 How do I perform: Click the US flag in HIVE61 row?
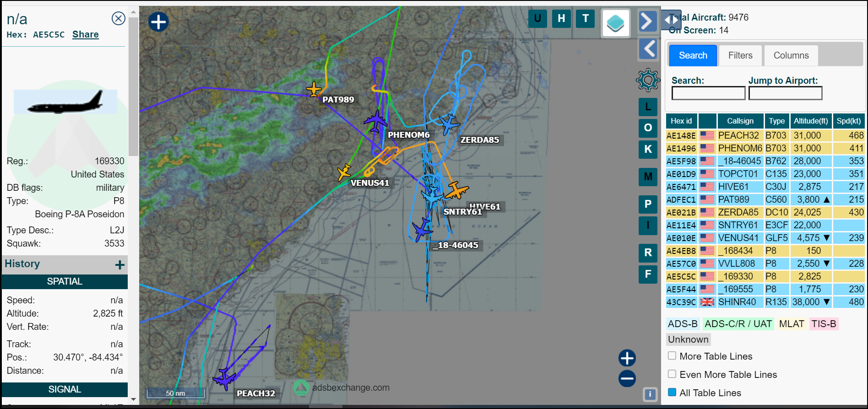[x=707, y=187]
